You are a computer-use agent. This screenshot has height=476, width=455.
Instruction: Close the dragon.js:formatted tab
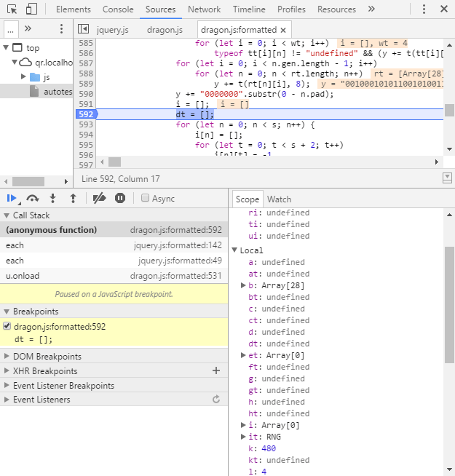(x=283, y=30)
